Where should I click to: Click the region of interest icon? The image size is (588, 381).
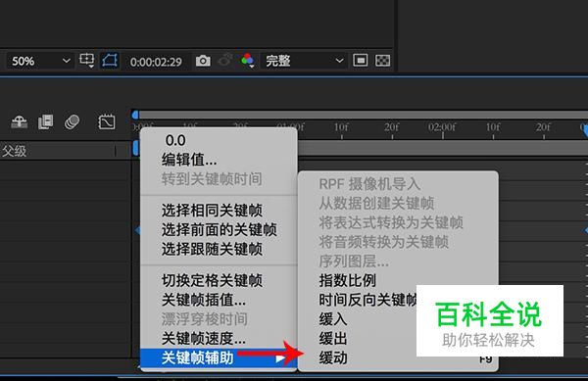(86, 61)
